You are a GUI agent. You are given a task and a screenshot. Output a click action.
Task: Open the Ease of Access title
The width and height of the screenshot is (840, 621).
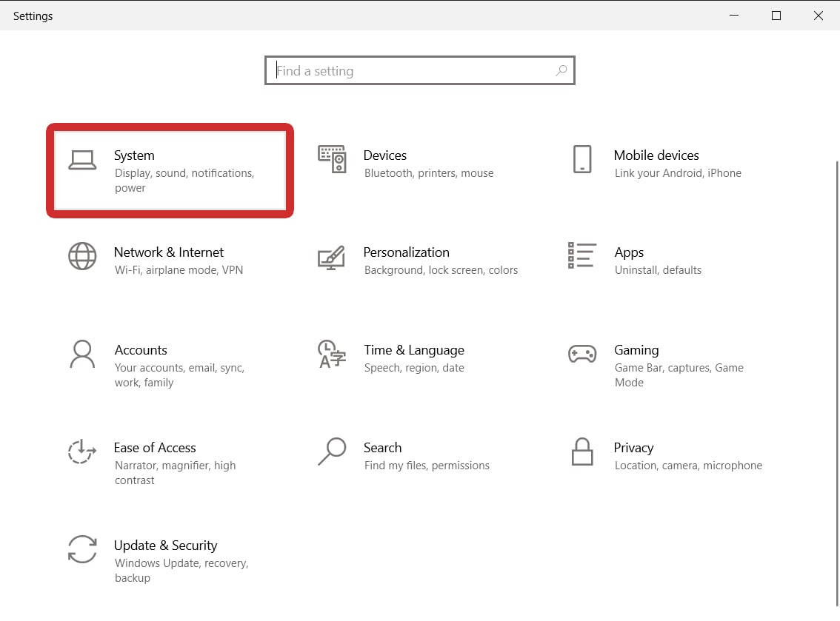coord(155,448)
